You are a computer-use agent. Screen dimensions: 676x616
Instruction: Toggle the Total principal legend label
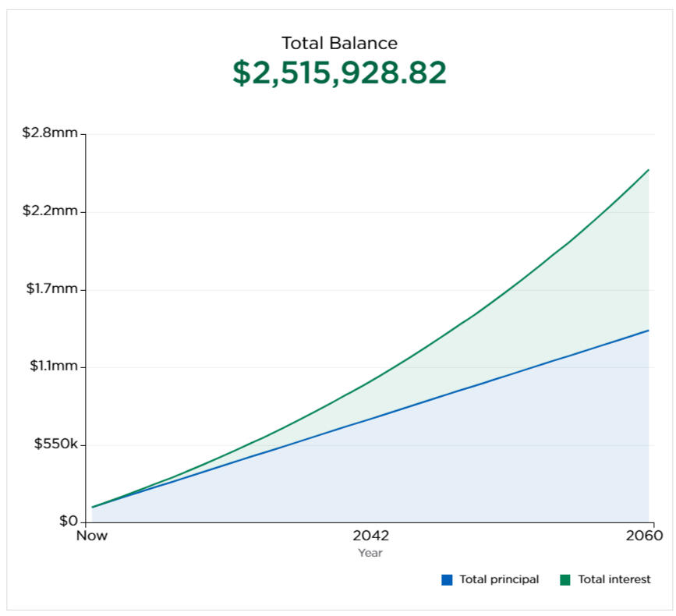[499, 579]
